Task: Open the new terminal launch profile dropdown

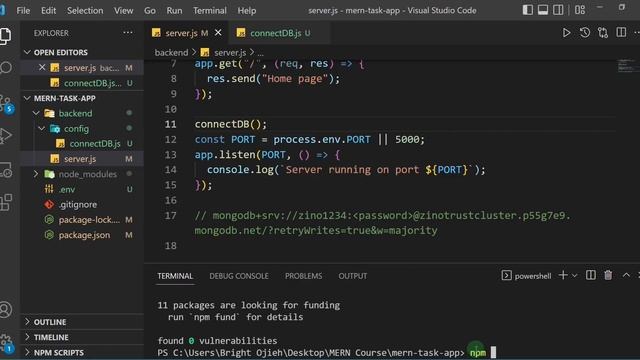Action: (x=575, y=276)
